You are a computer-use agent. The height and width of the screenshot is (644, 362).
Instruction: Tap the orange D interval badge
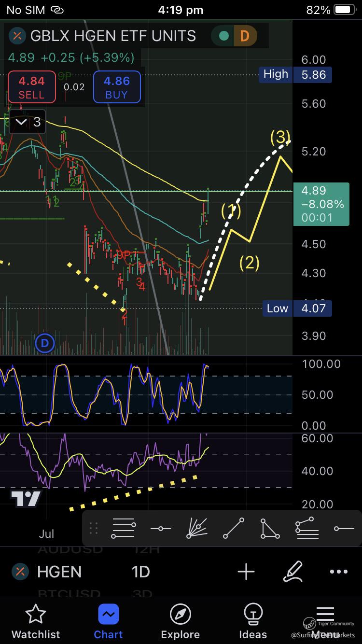(245, 36)
